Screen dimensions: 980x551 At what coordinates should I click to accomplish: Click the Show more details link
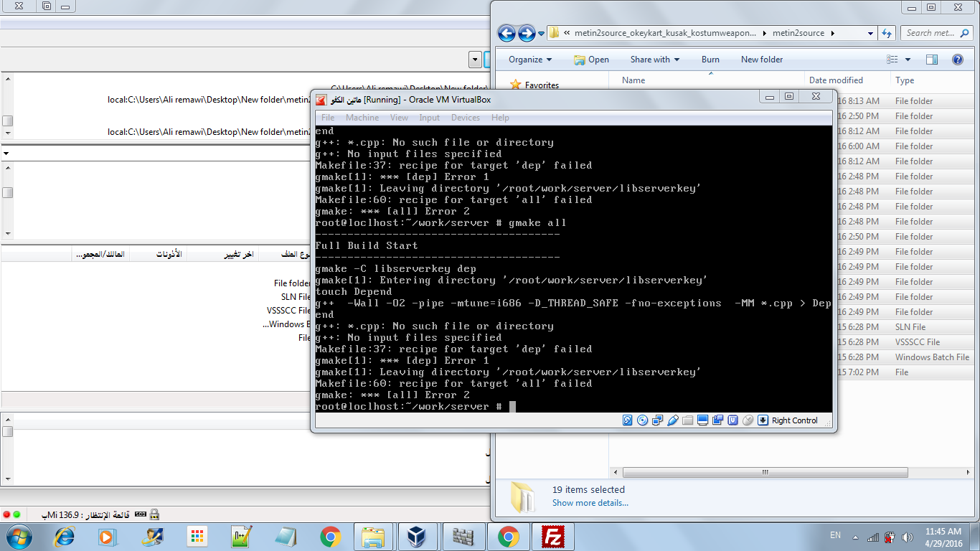pos(590,503)
